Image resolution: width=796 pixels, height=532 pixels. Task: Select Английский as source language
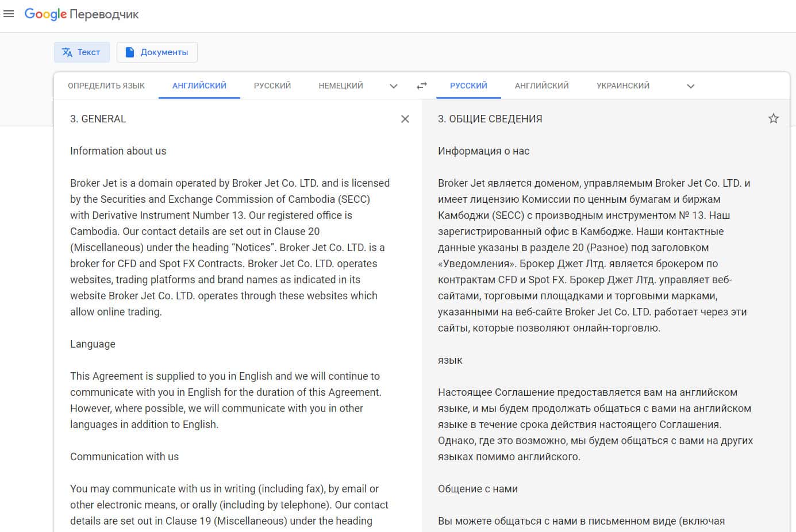coord(199,86)
